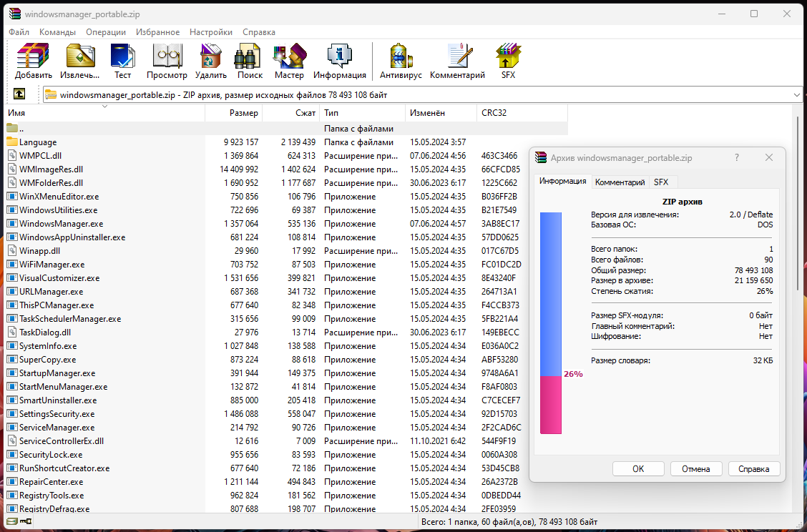The image size is (807, 532).
Task: Open the Команды menu
Action: 57,32
